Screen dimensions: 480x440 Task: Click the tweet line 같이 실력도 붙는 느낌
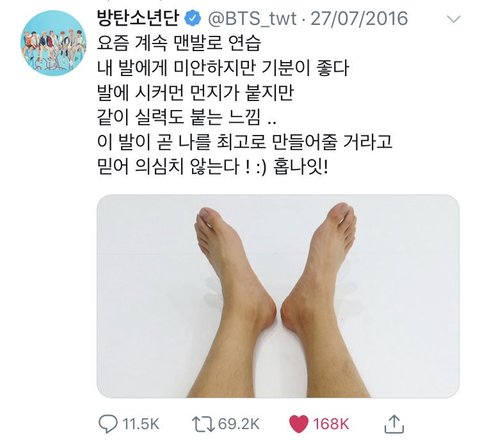pyautogui.click(x=187, y=117)
